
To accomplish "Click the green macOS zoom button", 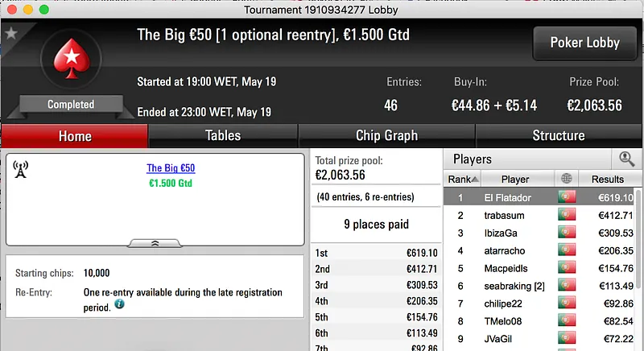I will click(43, 9).
